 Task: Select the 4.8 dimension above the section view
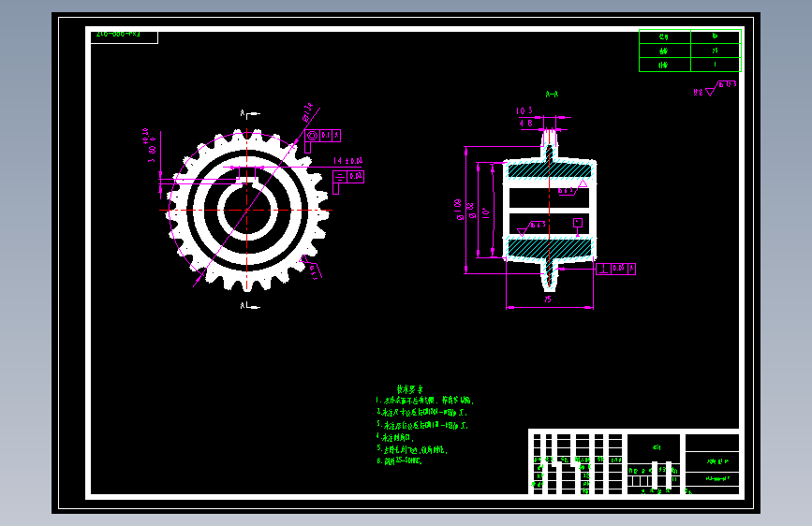click(x=525, y=124)
